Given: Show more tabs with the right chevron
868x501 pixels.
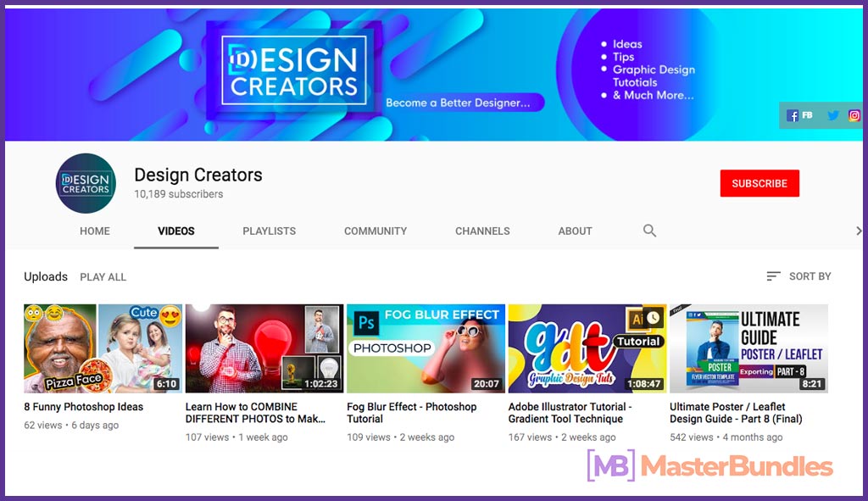Looking at the screenshot, I should point(859,231).
